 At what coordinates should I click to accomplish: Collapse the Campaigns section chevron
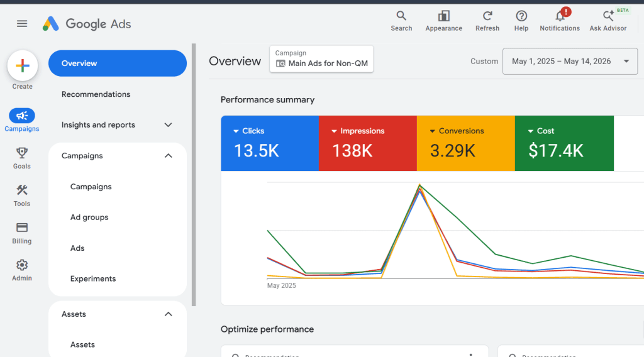click(x=169, y=156)
